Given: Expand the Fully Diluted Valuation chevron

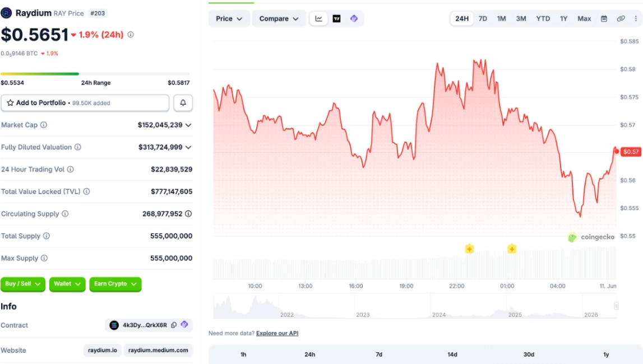Looking at the screenshot, I should click(188, 147).
